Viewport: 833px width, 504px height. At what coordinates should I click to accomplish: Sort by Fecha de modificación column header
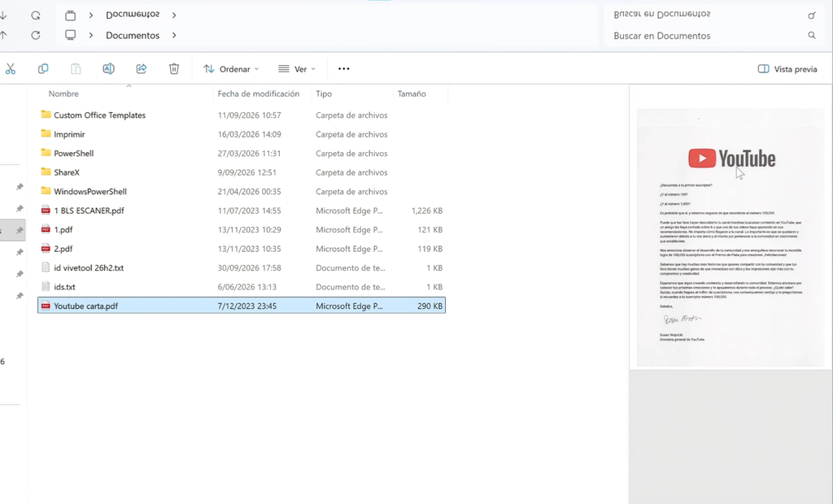pos(259,93)
